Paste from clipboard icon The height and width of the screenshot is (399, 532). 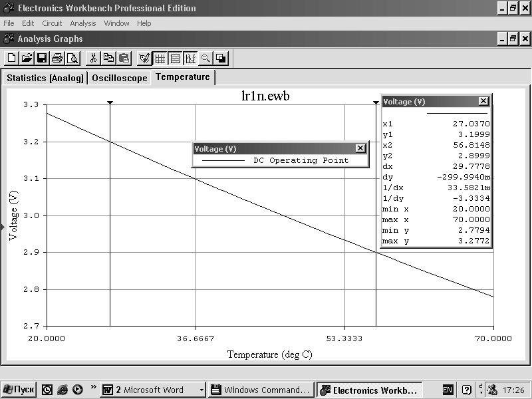click(124, 59)
